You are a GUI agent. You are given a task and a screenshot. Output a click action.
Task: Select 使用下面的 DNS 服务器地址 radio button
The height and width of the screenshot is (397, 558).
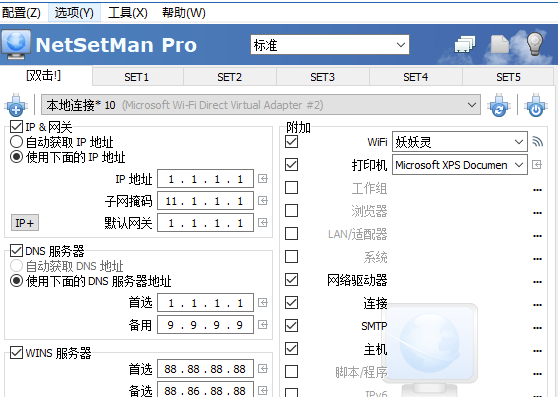coord(16,281)
